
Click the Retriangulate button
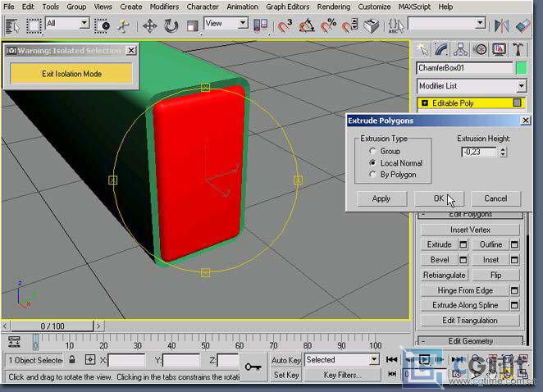445,276
